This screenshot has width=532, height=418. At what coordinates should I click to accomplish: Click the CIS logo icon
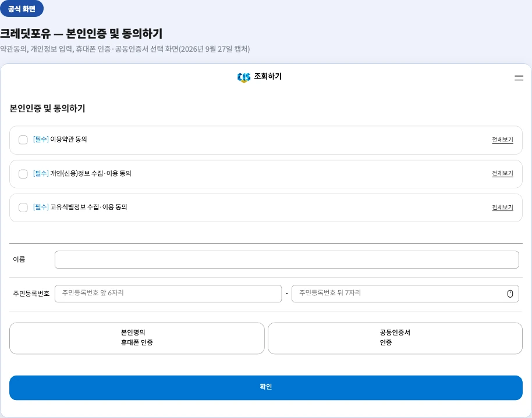point(244,77)
